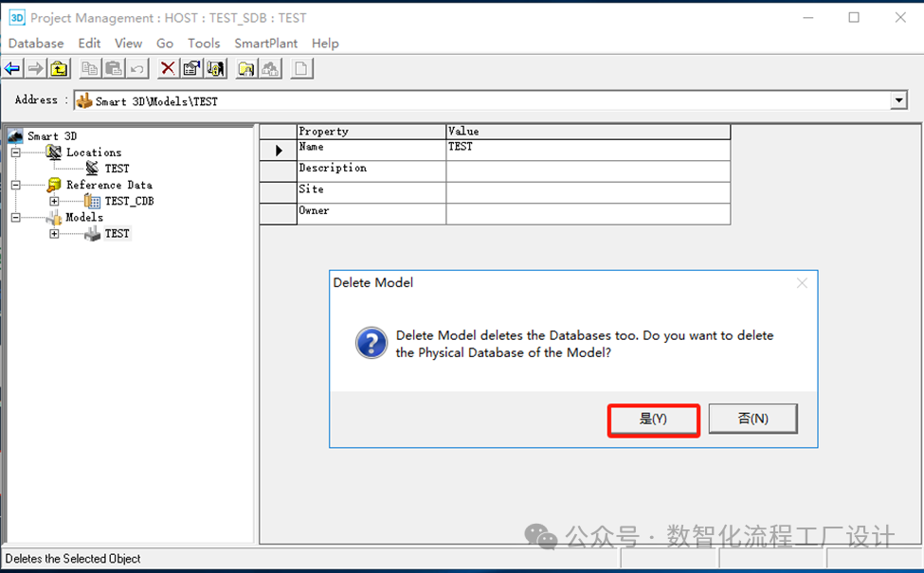The height and width of the screenshot is (573, 924).
Task: Open Properties via the toolbar icon
Action: click(191, 69)
